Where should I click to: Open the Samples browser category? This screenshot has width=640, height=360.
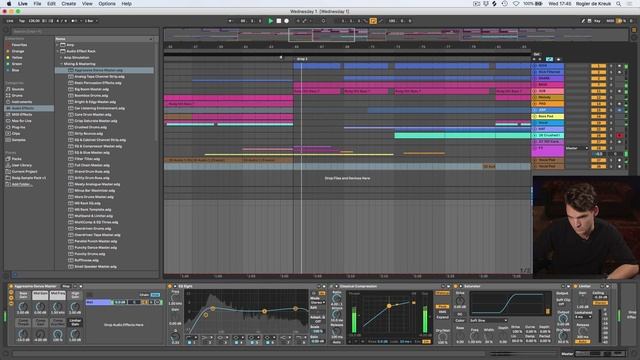point(18,140)
